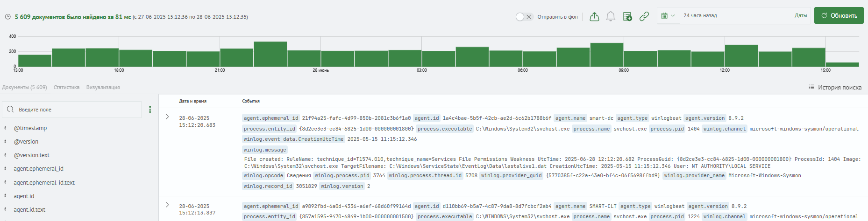868x221 pixels.
Task: Select the agent.id field in sidebar
Action: tap(24, 196)
